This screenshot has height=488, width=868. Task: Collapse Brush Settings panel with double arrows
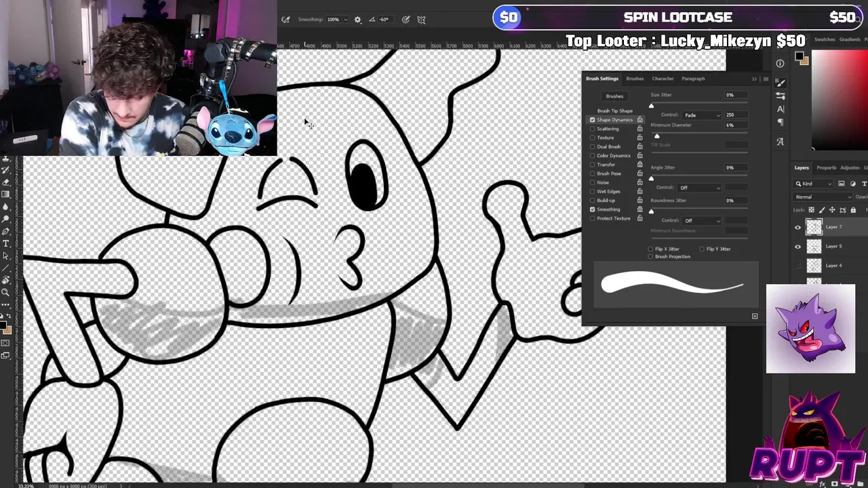pos(754,79)
